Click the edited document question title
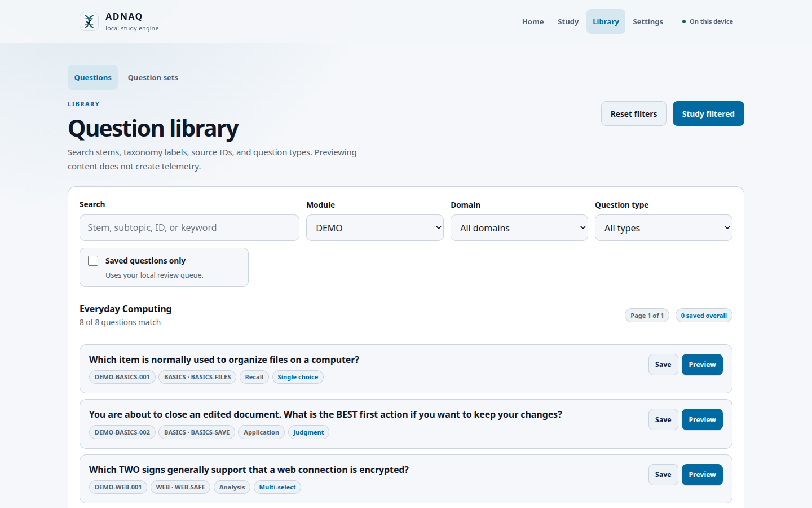This screenshot has width=812, height=508. pos(325,414)
